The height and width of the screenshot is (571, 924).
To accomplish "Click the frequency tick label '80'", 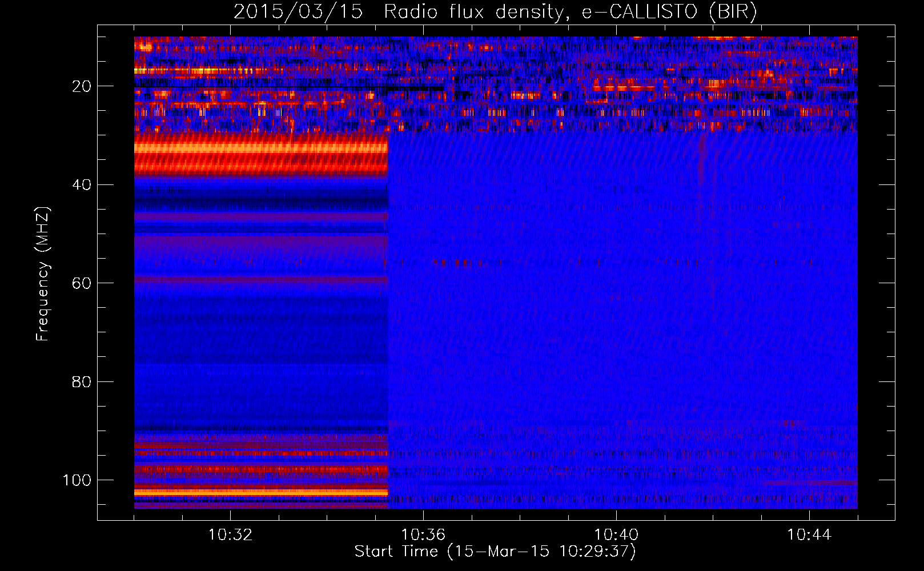I will click(x=82, y=381).
